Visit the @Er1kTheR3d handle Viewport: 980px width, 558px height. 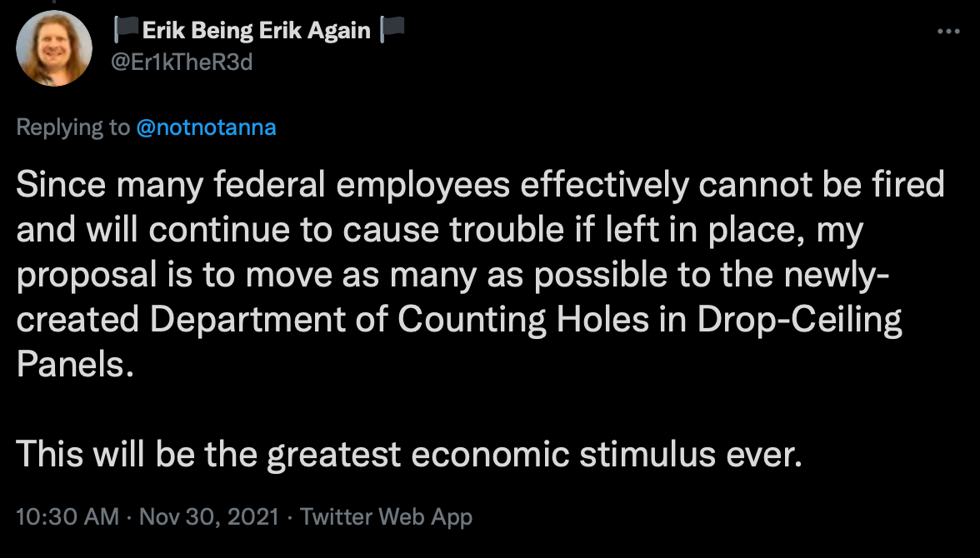pos(182,62)
